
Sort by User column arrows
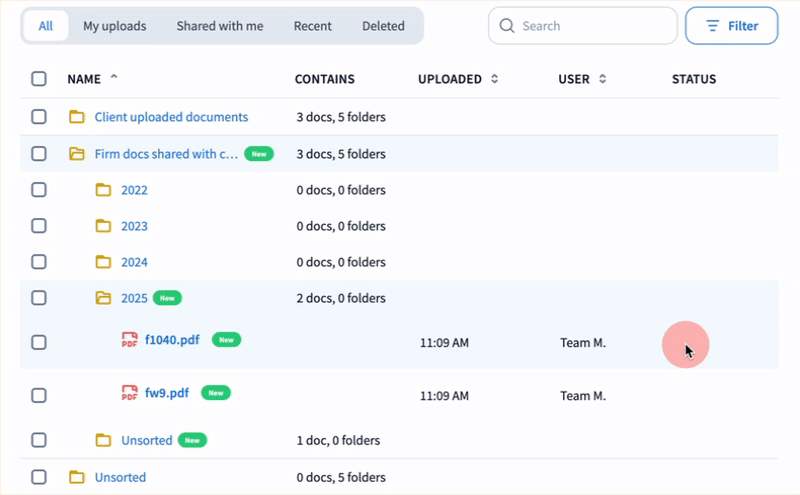tap(602, 79)
